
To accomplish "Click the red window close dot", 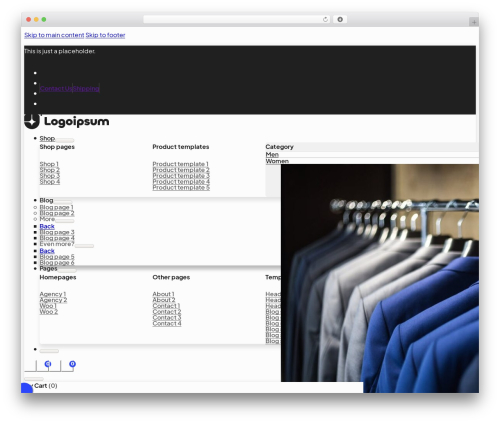I will pos(29,20).
